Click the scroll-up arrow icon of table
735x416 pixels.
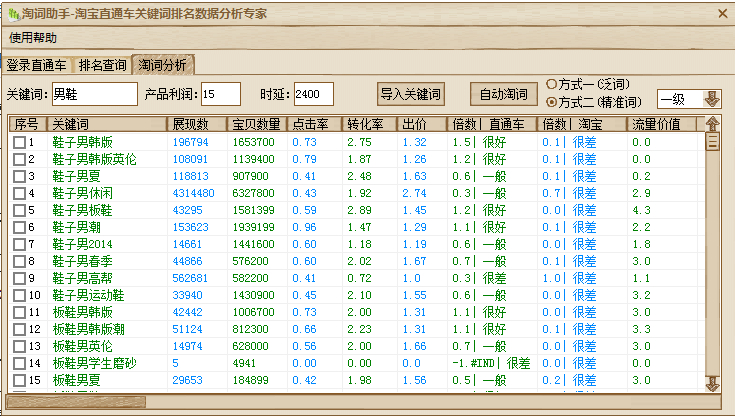tap(712, 124)
